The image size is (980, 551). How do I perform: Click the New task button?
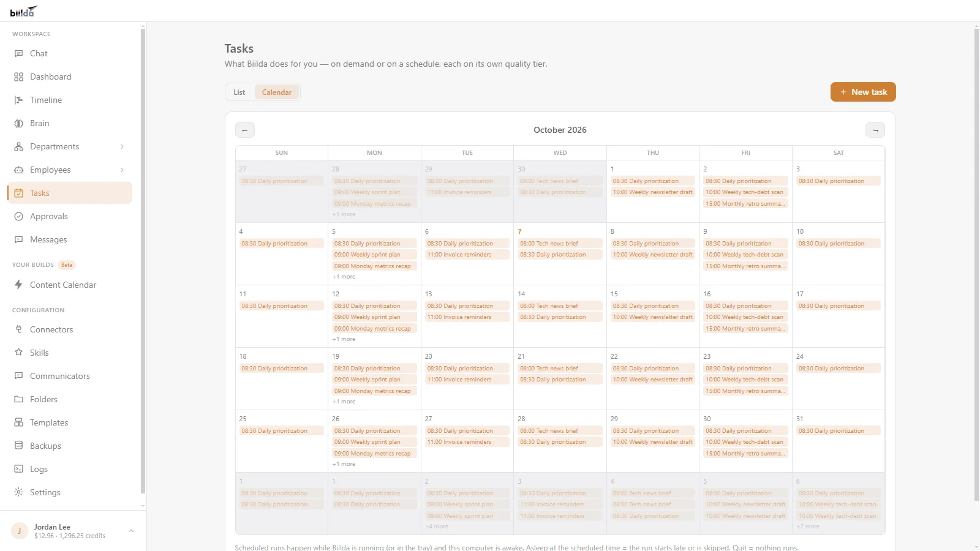pos(863,92)
